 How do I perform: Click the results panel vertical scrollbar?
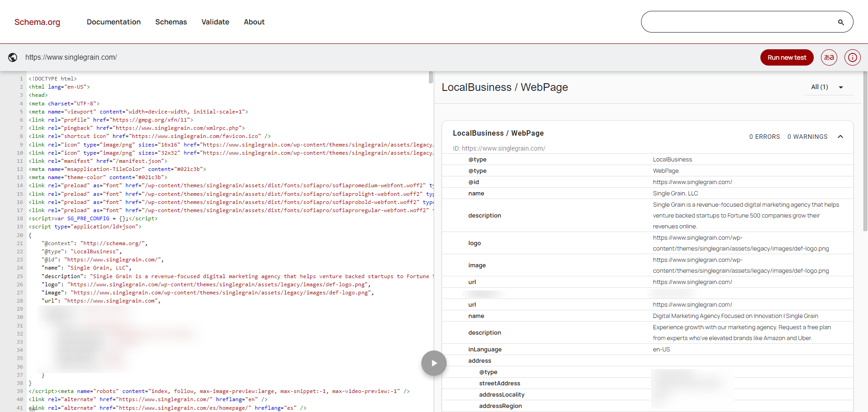[865, 152]
